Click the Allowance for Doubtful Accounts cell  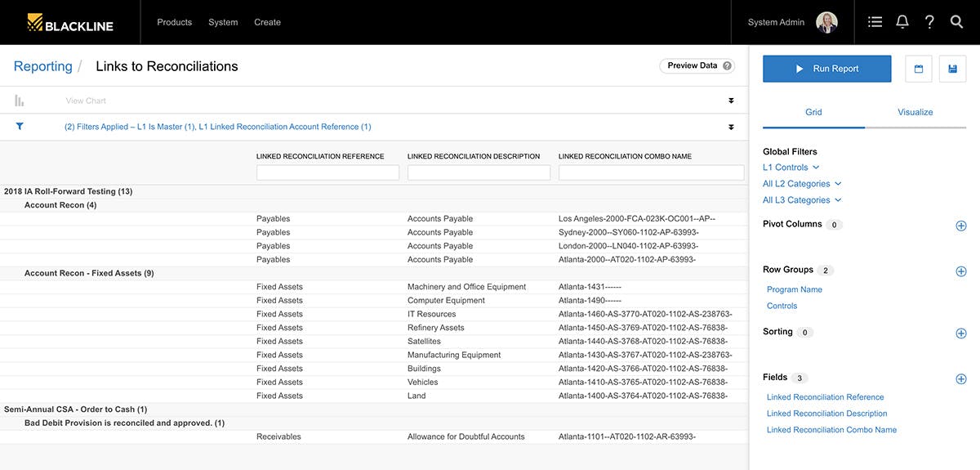pyautogui.click(x=466, y=436)
